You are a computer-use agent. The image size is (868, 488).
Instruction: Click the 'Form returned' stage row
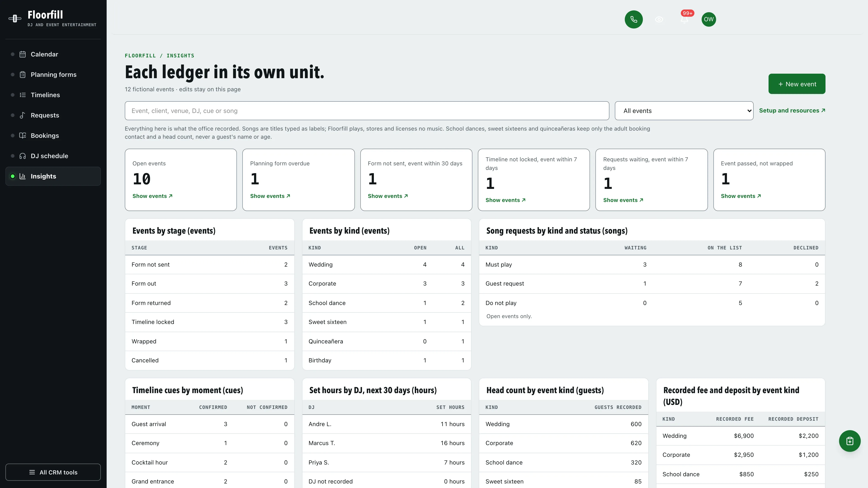[x=209, y=303]
